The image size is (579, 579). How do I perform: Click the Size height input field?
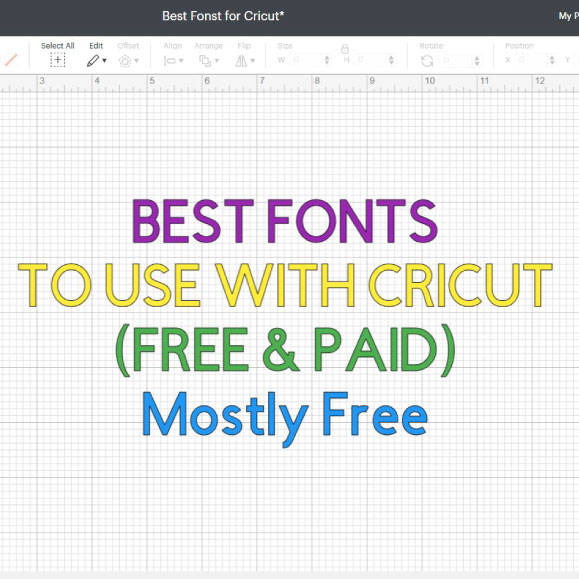click(371, 60)
